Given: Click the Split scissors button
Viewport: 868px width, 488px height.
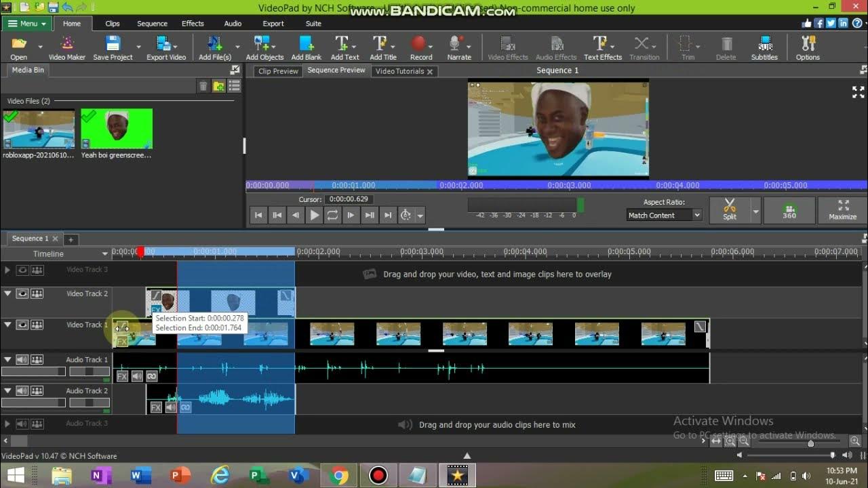Looking at the screenshot, I should [730, 210].
